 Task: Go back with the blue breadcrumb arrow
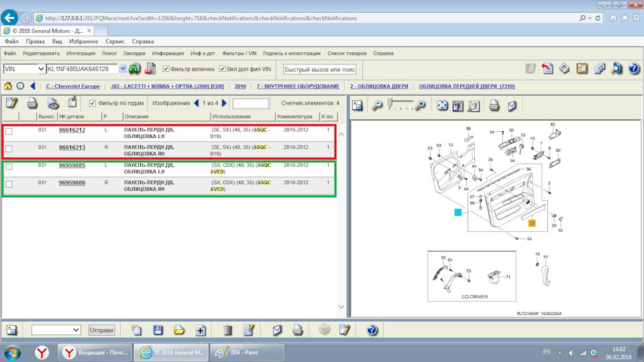32,86
